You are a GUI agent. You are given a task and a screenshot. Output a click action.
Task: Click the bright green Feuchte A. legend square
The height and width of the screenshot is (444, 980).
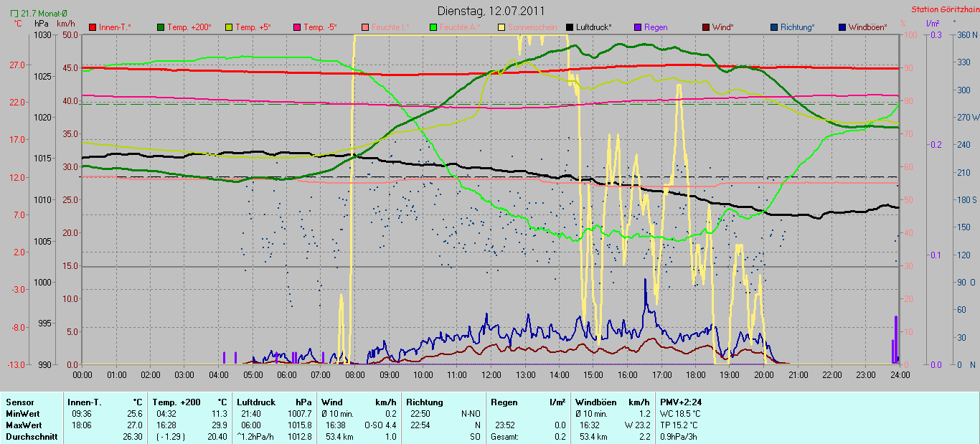click(433, 27)
